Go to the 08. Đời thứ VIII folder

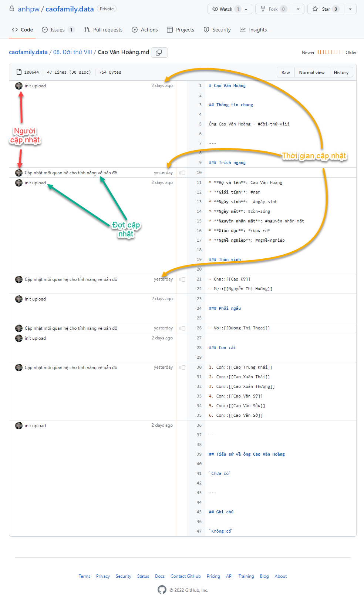(73, 52)
